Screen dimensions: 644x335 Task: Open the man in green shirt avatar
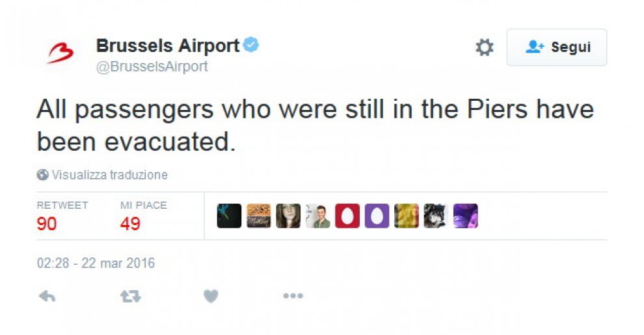click(x=317, y=216)
